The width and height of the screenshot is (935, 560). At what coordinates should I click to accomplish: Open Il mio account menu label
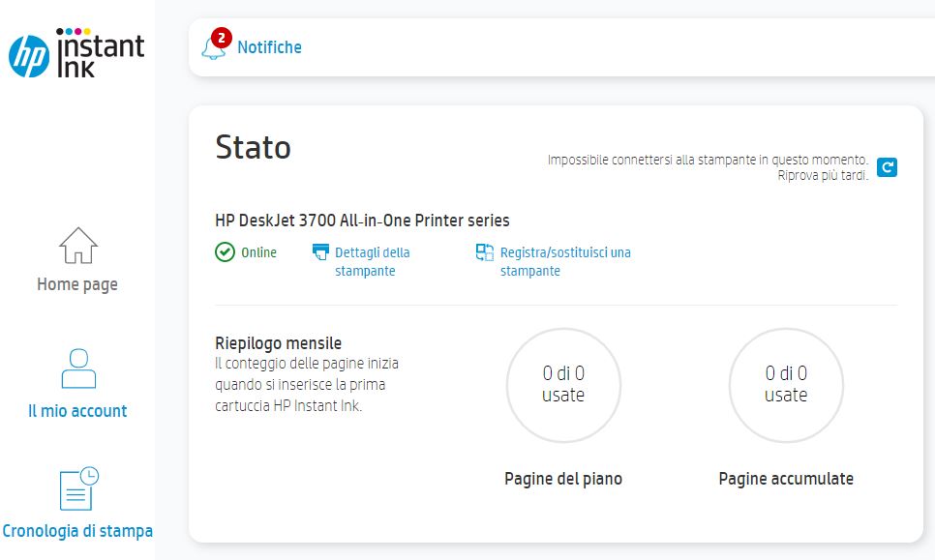tap(77, 411)
